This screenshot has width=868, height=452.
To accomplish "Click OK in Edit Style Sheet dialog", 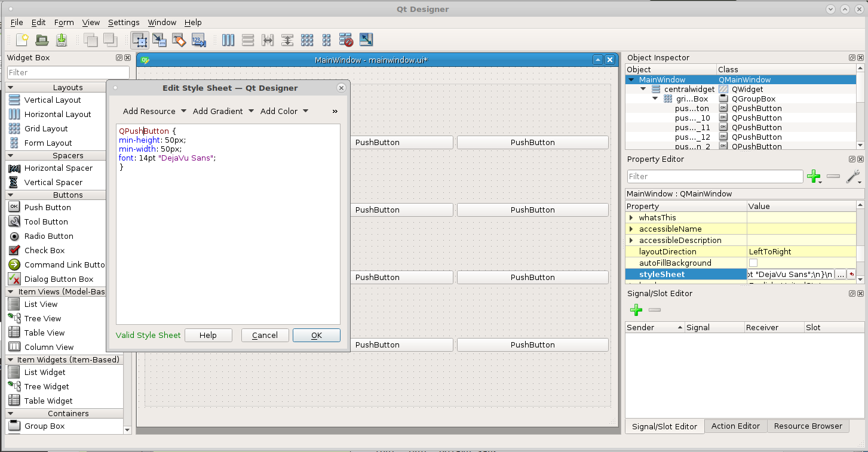I will pos(317,335).
